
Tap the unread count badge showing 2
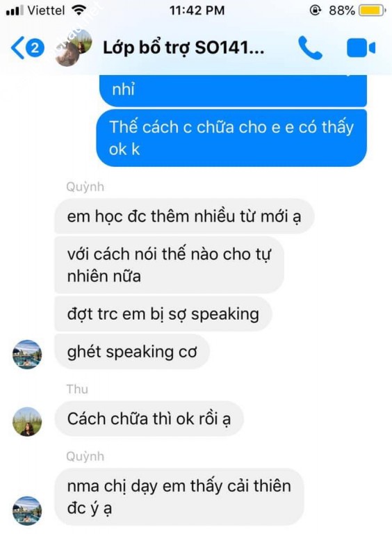pyautogui.click(x=35, y=48)
